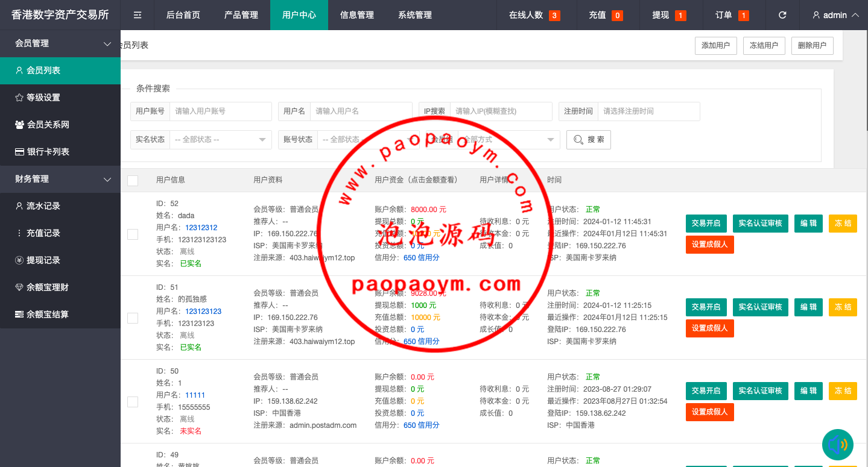868x467 pixels.
Task: Click 设置成假人 for user ID 50
Action: [710, 412]
